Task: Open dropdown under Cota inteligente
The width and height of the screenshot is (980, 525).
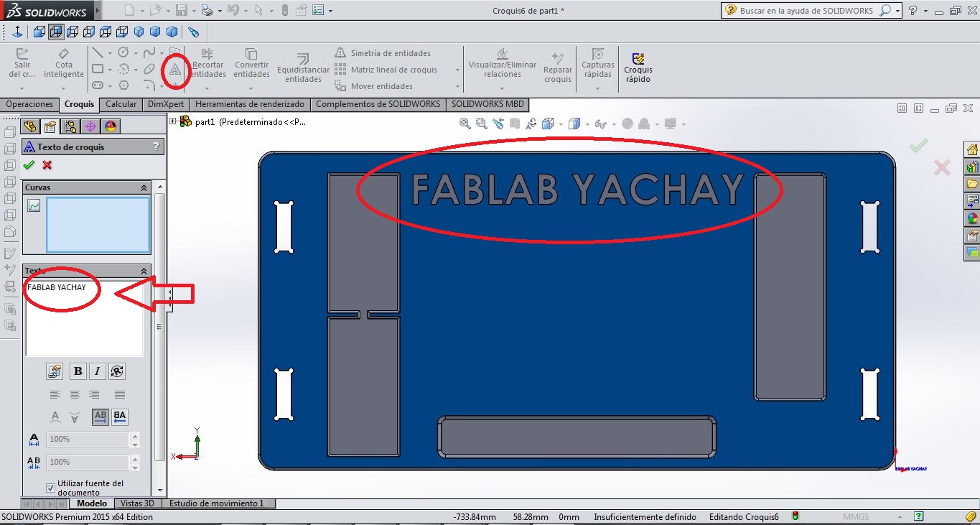Action: click(63, 89)
